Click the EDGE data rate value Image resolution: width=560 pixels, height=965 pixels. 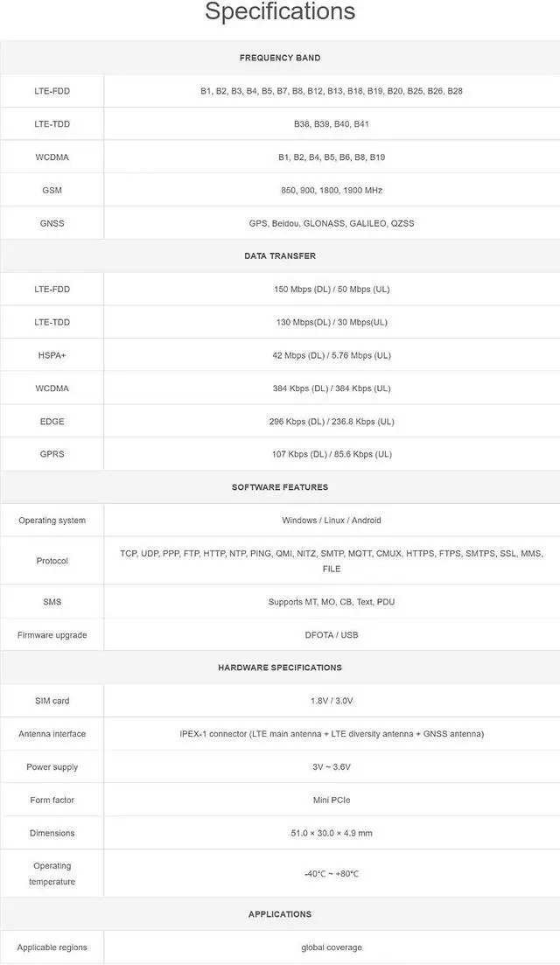point(332,422)
